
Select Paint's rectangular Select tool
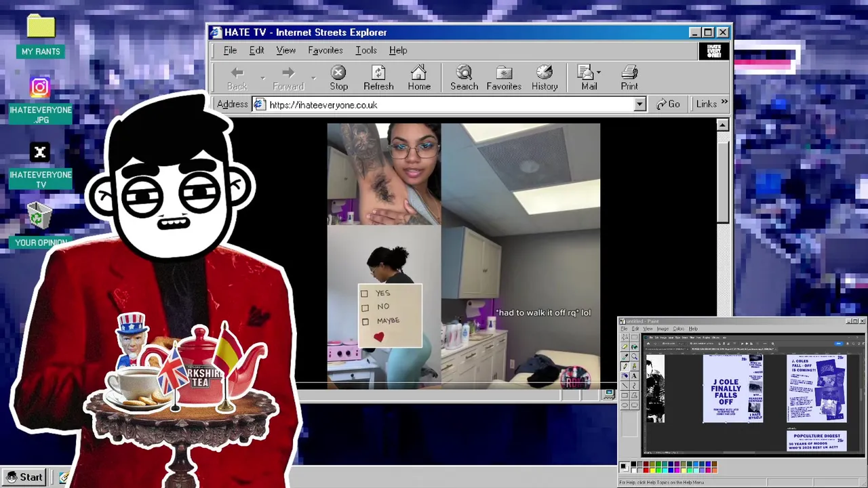634,338
